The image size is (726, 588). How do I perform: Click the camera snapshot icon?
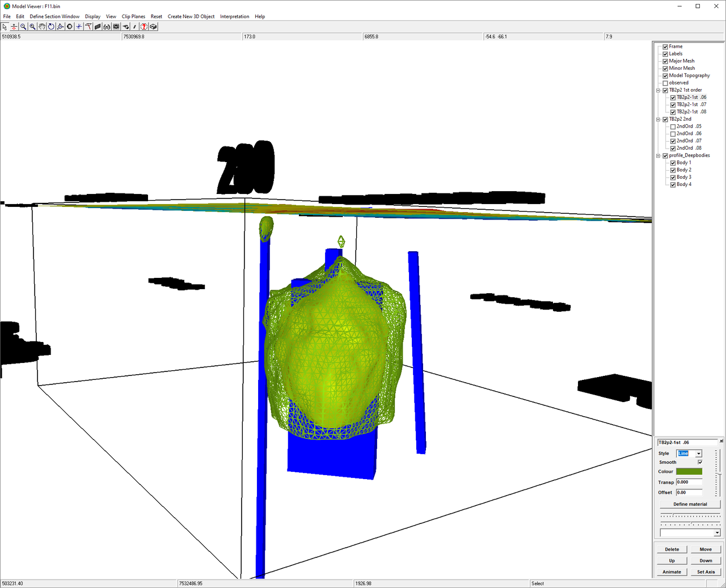click(x=116, y=27)
